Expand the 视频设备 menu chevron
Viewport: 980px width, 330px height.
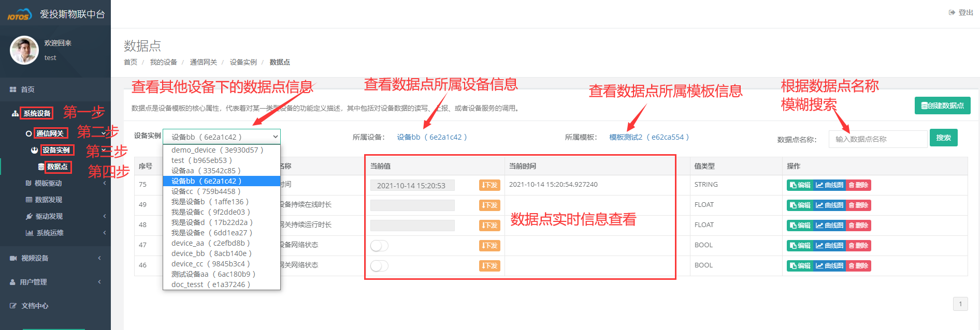99,258
